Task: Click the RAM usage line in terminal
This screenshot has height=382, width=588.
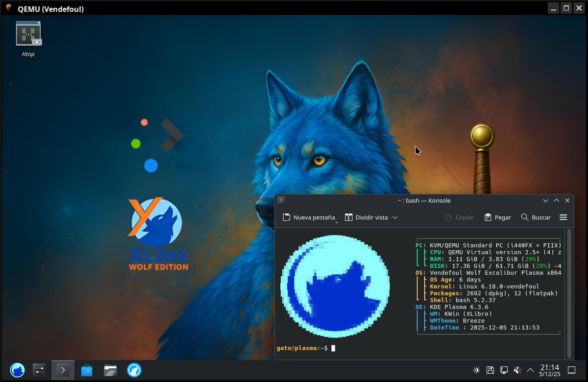Action: pos(485,259)
